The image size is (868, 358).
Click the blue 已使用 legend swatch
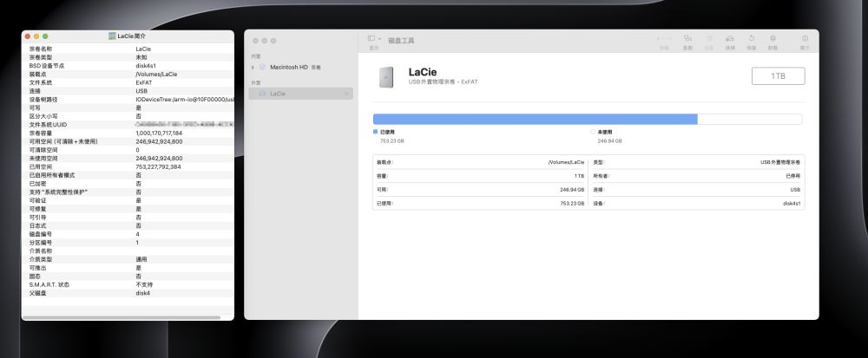pos(375,132)
